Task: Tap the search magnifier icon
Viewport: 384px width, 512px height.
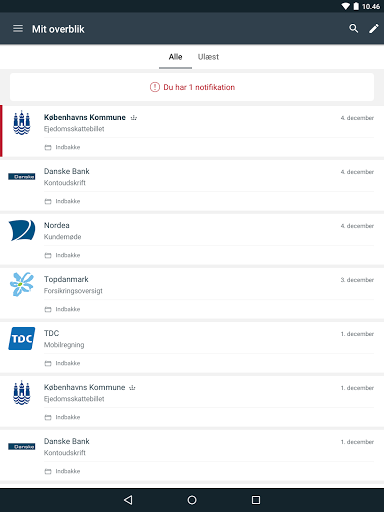Action: click(354, 29)
